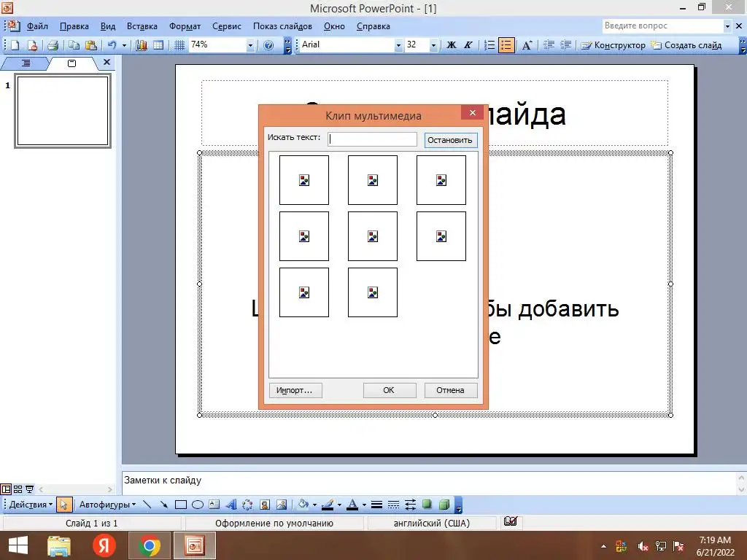Select the Arrow drawing tool
This screenshot has height=560, width=747.
164,505
